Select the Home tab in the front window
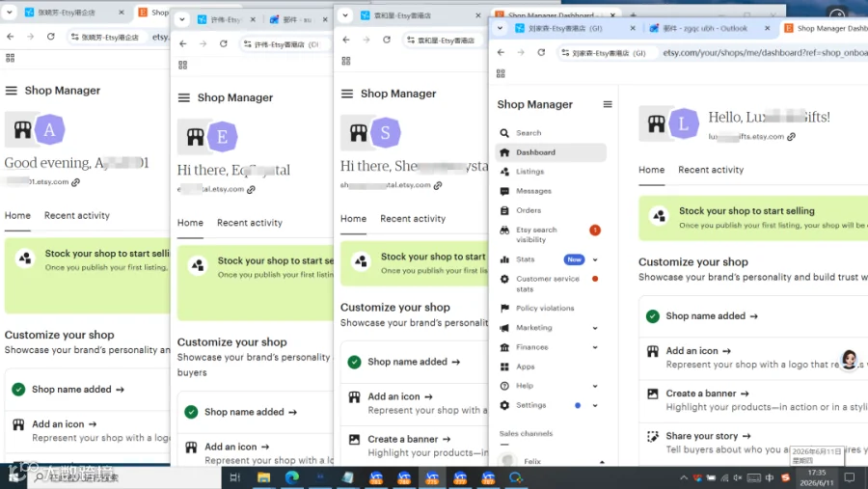The image size is (868, 489). [652, 170]
